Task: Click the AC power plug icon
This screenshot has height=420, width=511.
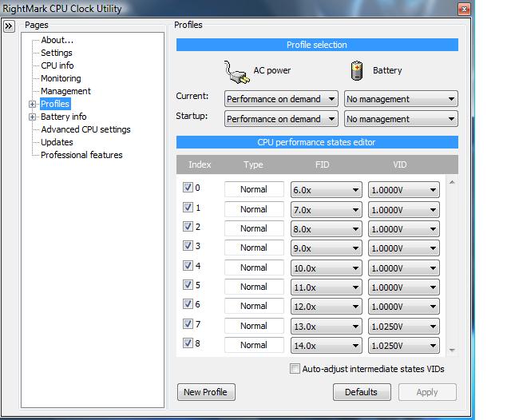Action: 236,72
